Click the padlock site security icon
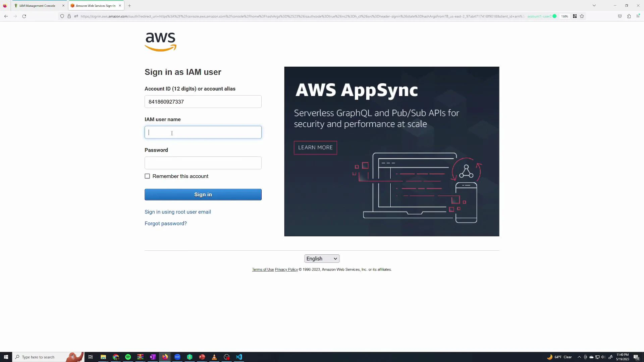Screen dimensions: 644x362 [x=69, y=16]
